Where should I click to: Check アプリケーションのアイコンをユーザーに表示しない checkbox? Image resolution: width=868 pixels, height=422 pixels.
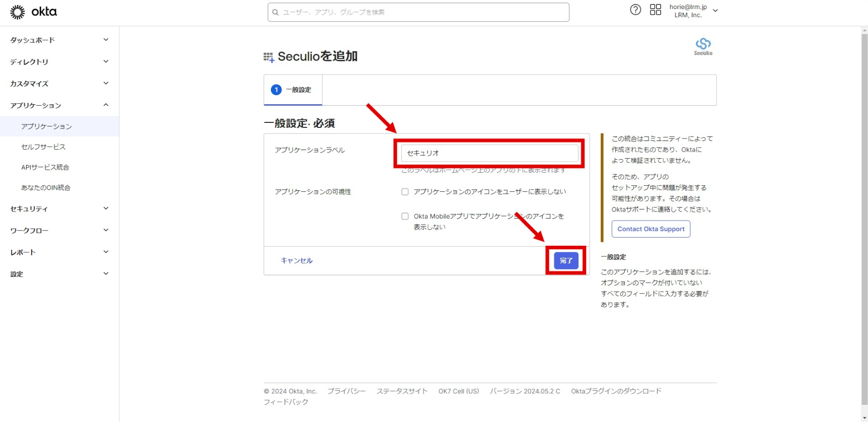click(x=405, y=192)
